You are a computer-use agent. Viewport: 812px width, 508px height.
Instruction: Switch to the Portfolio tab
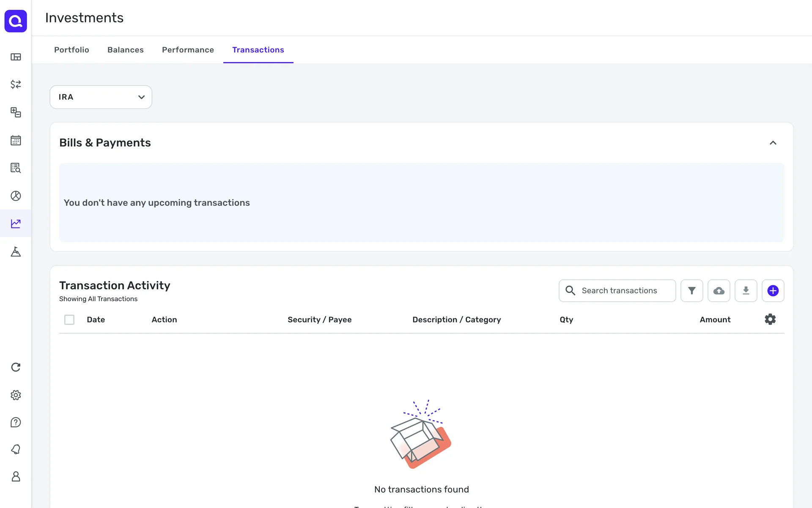point(71,50)
